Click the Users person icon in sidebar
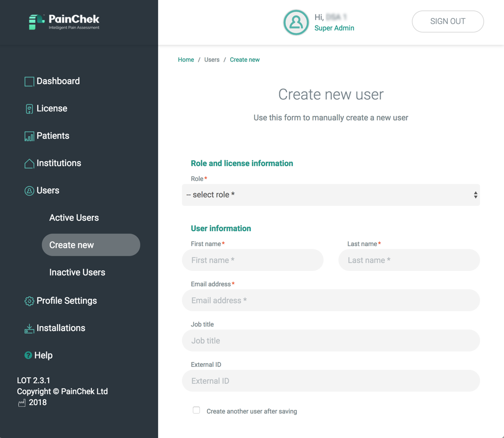This screenshot has height=438, width=504. pos(29,191)
